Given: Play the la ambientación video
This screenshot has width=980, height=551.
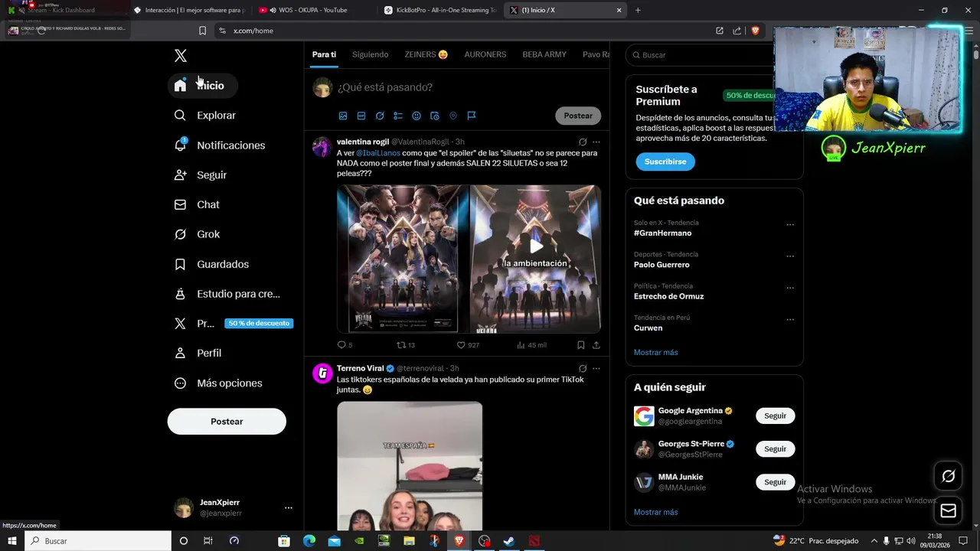Looking at the screenshot, I should pos(536,246).
